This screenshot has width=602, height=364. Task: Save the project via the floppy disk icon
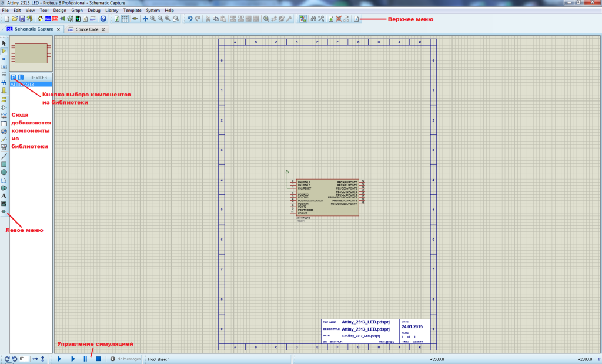[22, 19]
